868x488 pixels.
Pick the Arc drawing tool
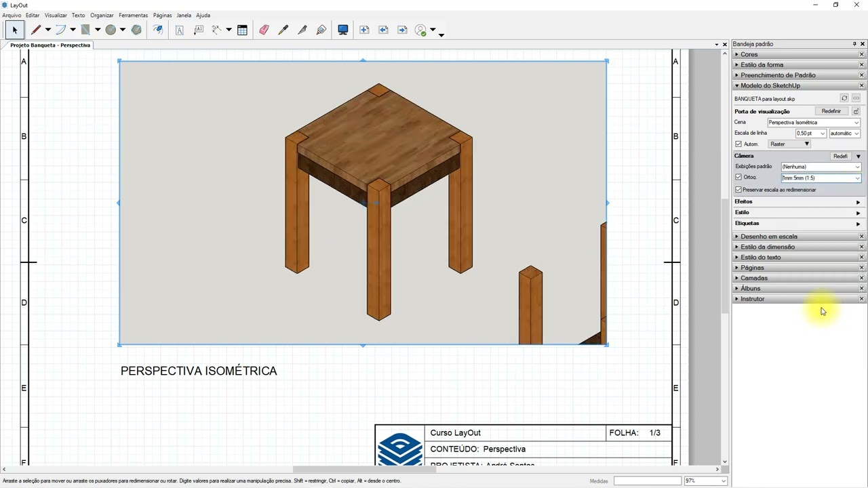(61, 30)
